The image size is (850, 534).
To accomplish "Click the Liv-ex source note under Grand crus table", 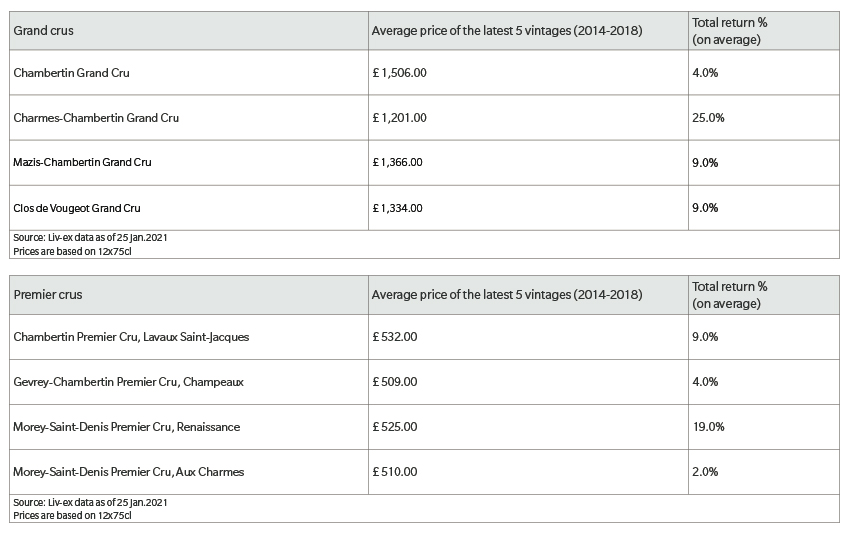I will pos(90,245).
